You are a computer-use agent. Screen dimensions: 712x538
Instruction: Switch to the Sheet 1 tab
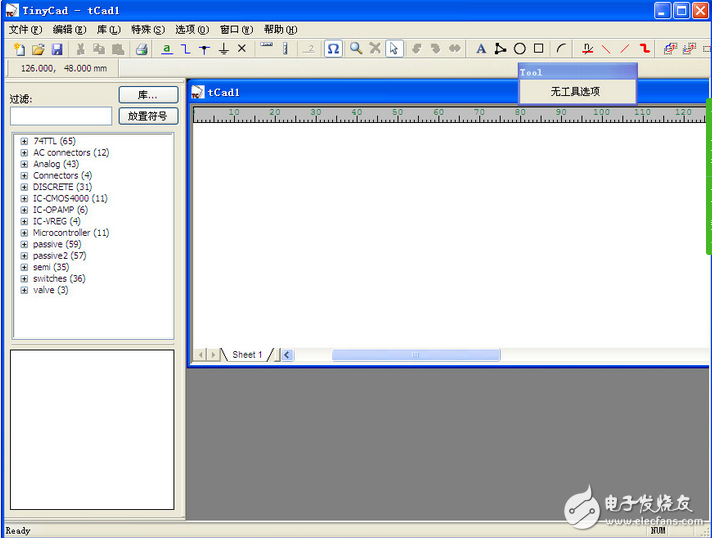[246, 355]
